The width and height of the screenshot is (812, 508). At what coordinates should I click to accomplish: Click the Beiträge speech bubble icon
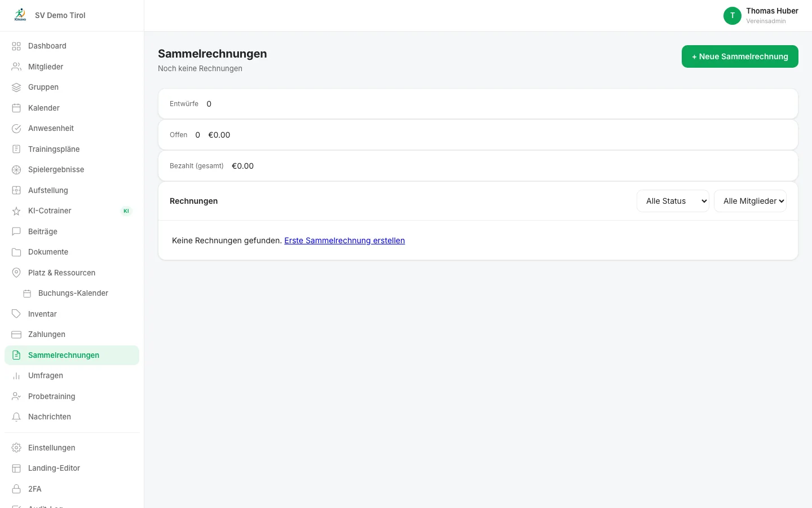point(16,231)
